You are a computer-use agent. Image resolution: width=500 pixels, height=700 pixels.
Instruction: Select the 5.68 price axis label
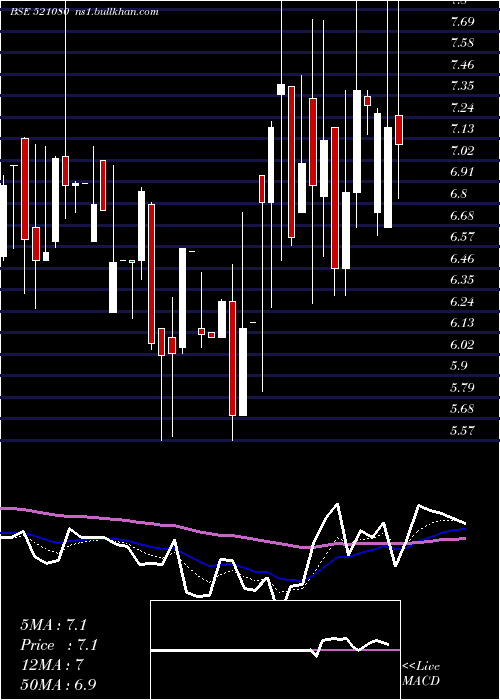coord(462,409)
